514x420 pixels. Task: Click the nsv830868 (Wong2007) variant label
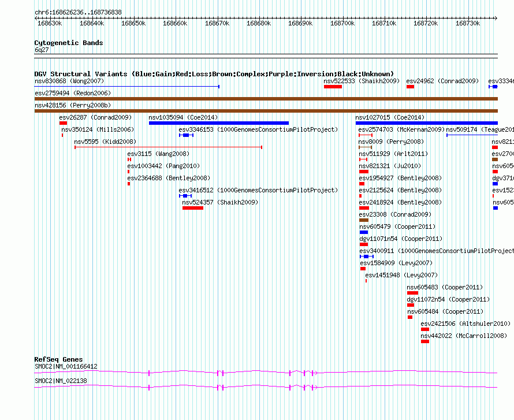tap(69, 81)
